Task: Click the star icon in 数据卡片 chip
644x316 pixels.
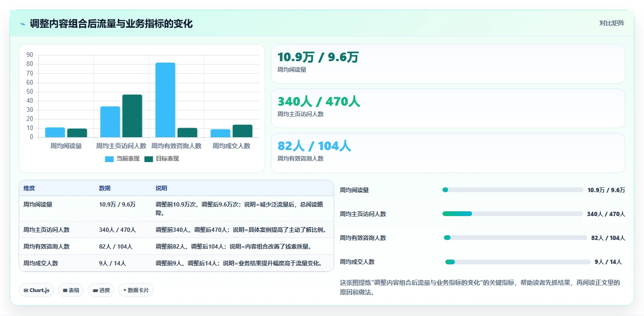Action: click(124, 290)
